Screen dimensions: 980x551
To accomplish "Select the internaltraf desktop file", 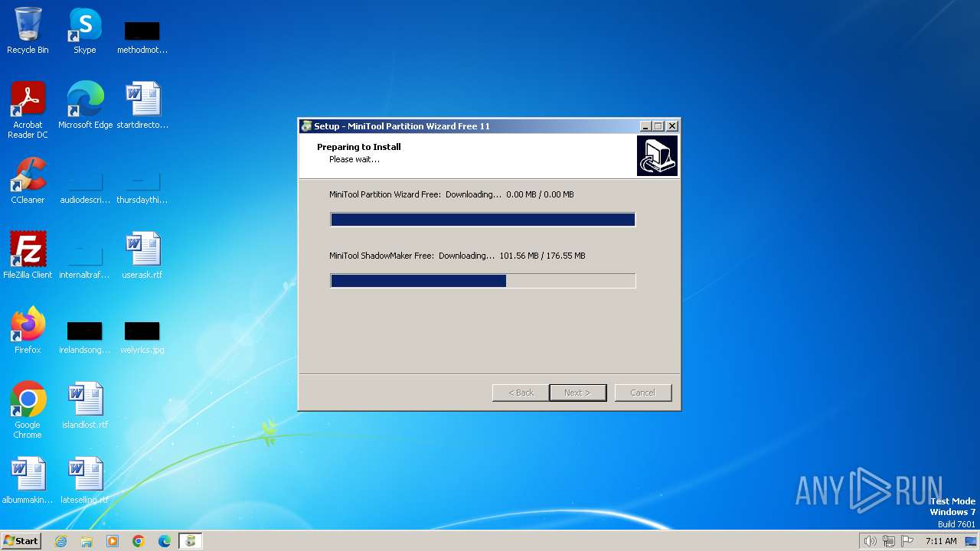I will click(85, 260).
